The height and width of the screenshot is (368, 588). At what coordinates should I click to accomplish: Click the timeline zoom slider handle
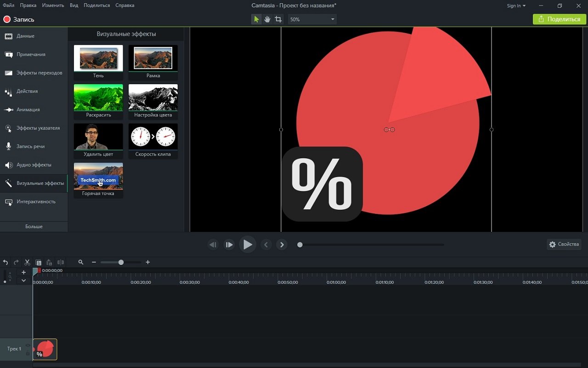pyautogui.click(x=121, y=262)
